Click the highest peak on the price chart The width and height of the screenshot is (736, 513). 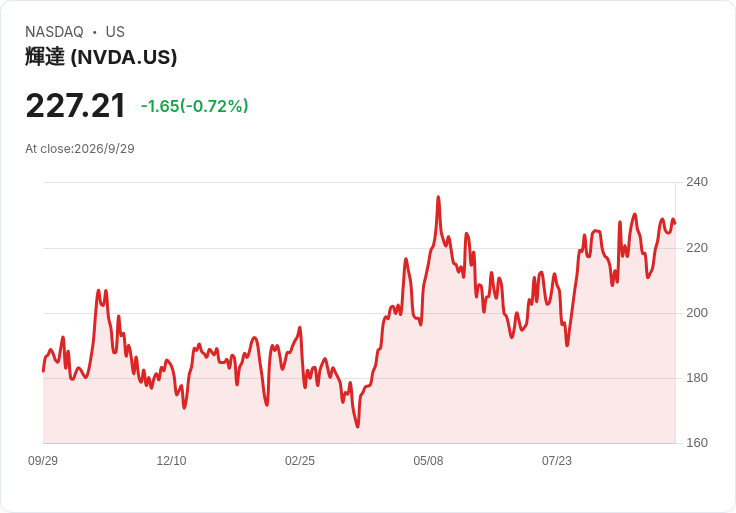pyautogui.click(x=438, y=197)
